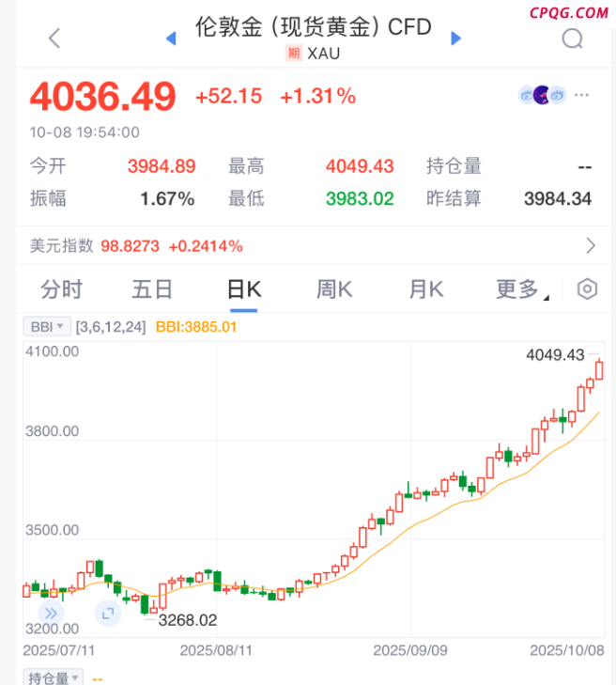Tap the back arrow at top left
616x685 pixels.
[x=54, y=38]
